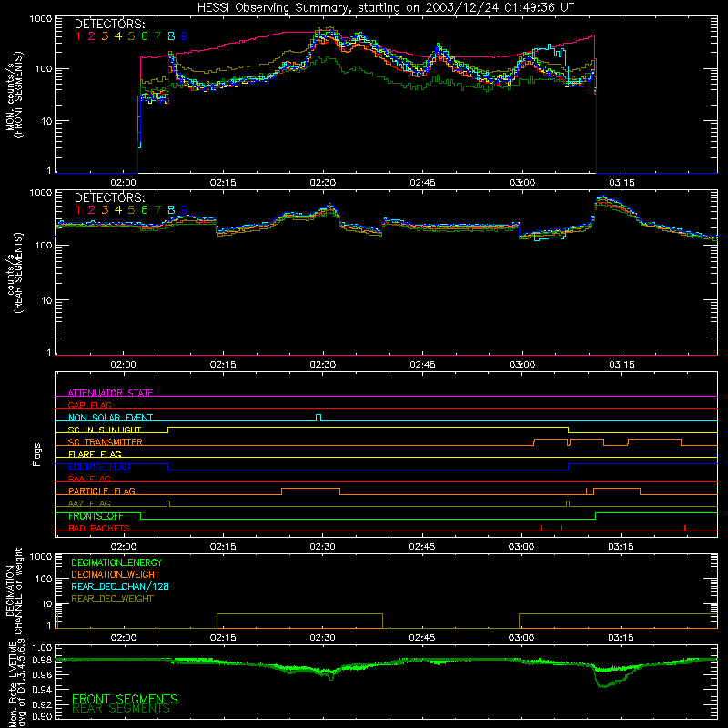The image size is (728, 728).
Task: Click the HESSI Observing Summary title text
Action: point(385,8)
